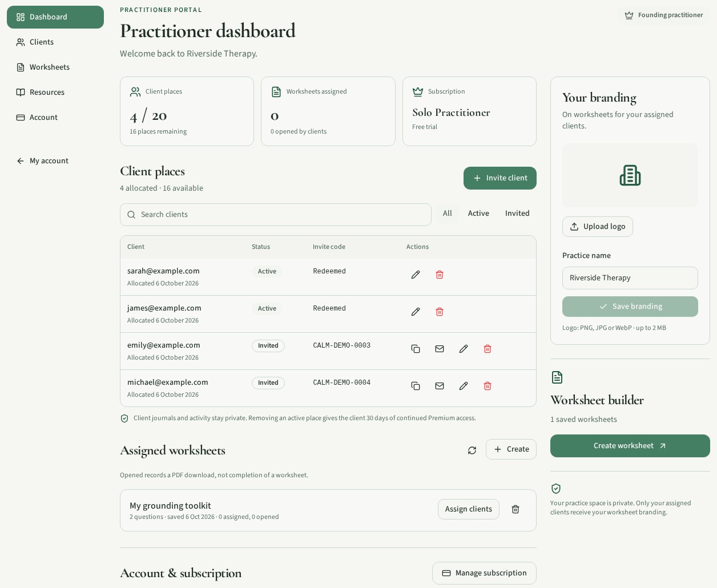Edit the michael@example.com client entry
Image resolution: width=717 pixels, height=588 pixels.
464,386
